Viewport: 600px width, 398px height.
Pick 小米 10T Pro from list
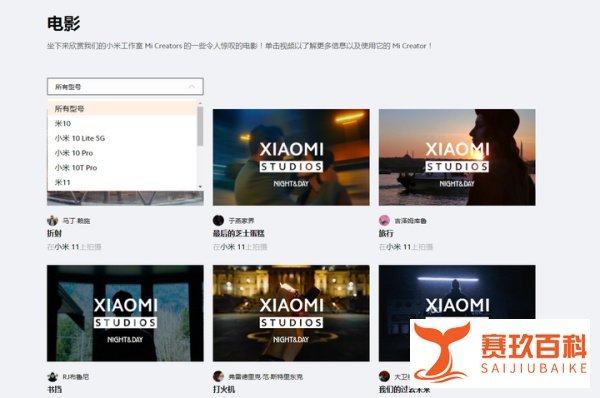tap(122, 168)
